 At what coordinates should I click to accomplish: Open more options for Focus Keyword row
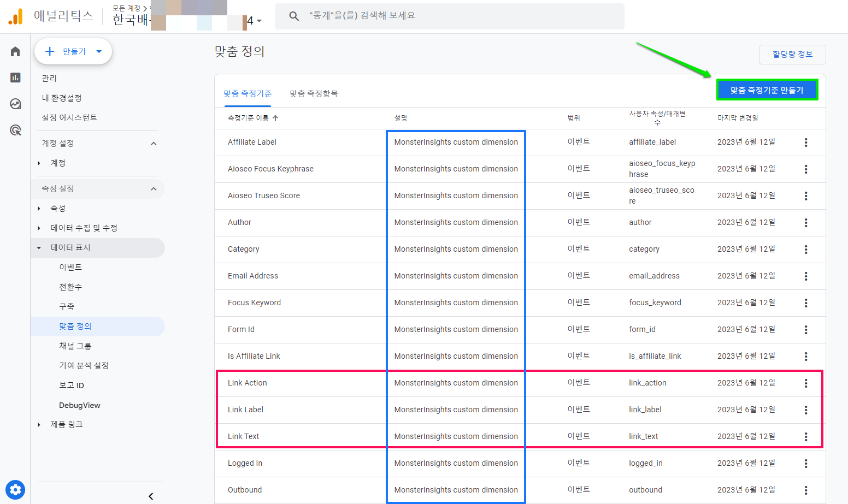(x=806, y=303)
